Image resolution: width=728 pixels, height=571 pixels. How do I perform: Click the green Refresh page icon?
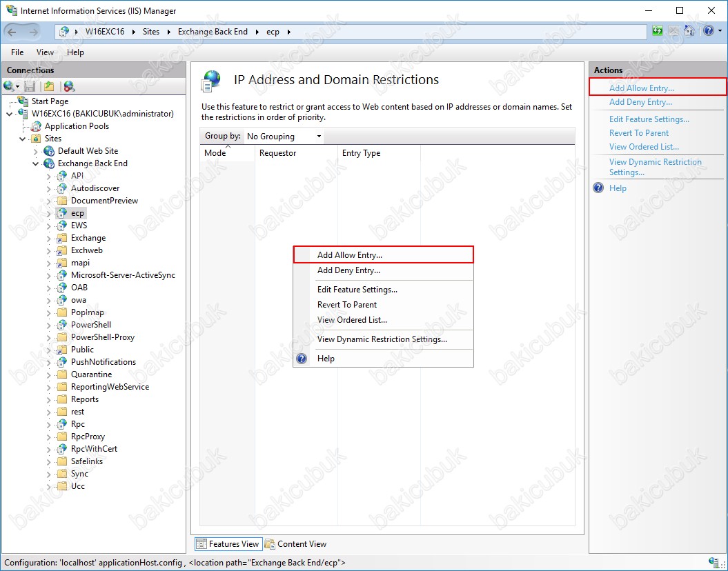coord(658,31)
